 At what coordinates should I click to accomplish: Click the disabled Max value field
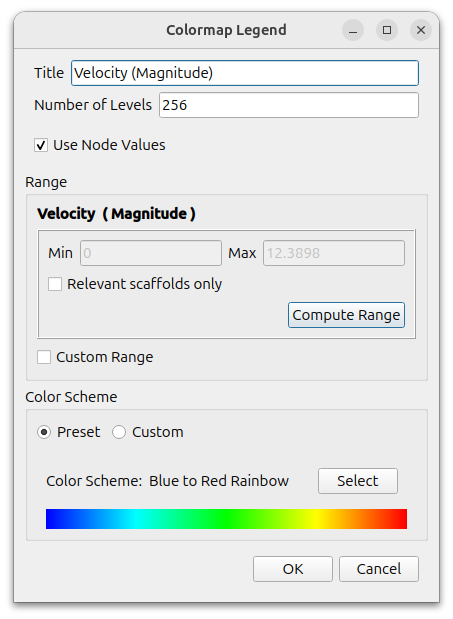pyautogui.click(x=334, y=253)
